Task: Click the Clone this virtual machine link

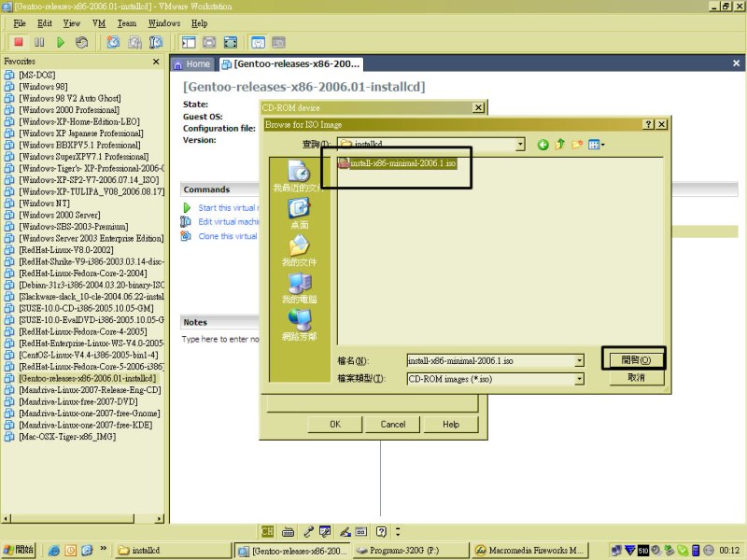Action: [228, 236]
